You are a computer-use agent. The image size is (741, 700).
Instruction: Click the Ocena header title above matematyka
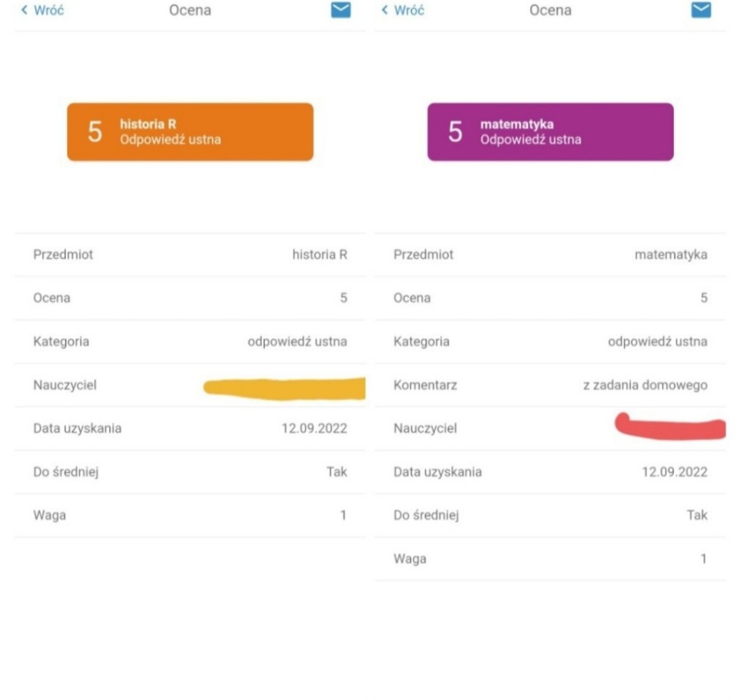550,10
